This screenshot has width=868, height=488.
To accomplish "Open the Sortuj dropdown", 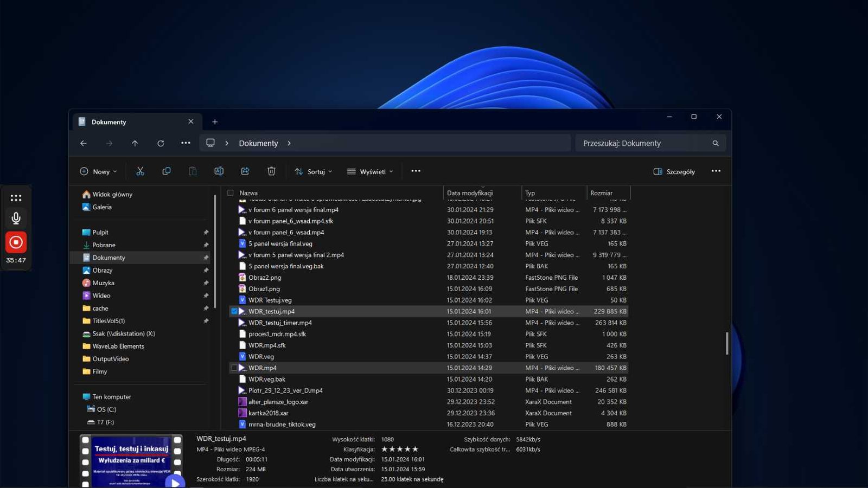I will coord(313,171).
